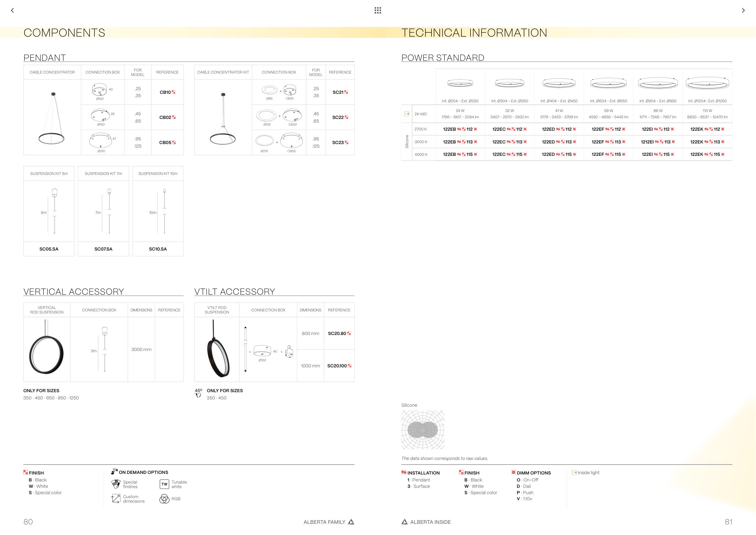Select the SC20.100 reference code
Viewport: 756px width, 535px height.
point(337,366)
